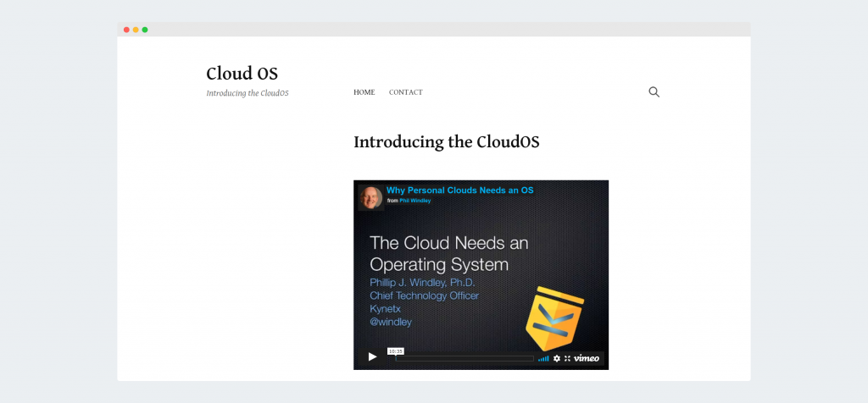Open the site search magnifier icon
868x403 pixels.
click(x=654, y=92)
